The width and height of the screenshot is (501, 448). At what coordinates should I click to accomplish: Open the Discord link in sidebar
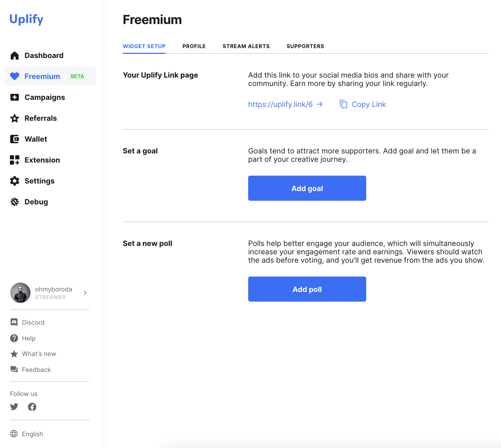[x=27, y=322]
